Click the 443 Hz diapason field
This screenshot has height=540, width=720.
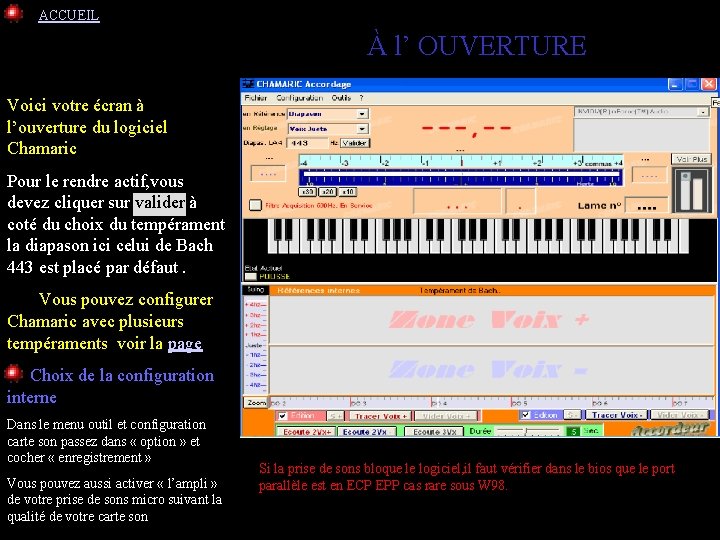click(308, 143)
